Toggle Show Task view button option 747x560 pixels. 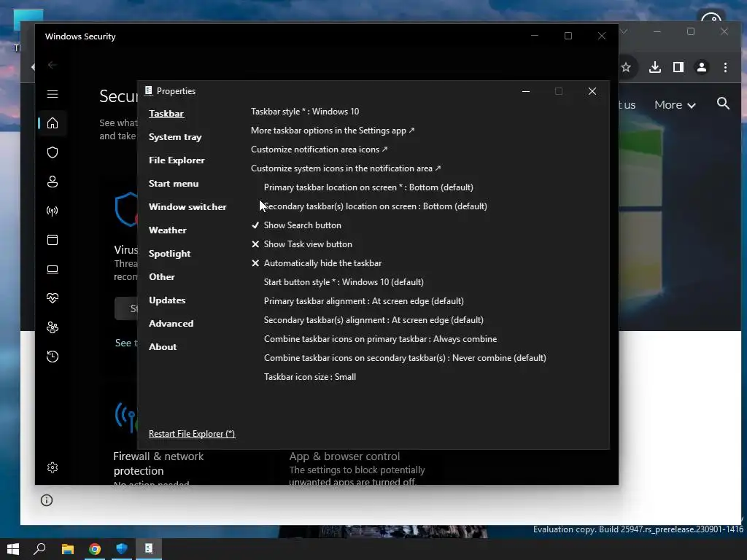[x=302, y=244]
